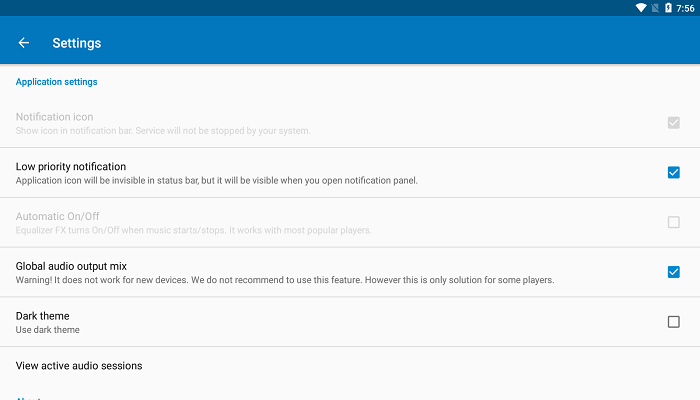This screenshot has height=400, width=700.
Task: Enable the Dark theme checkbox
Action: 673,322
